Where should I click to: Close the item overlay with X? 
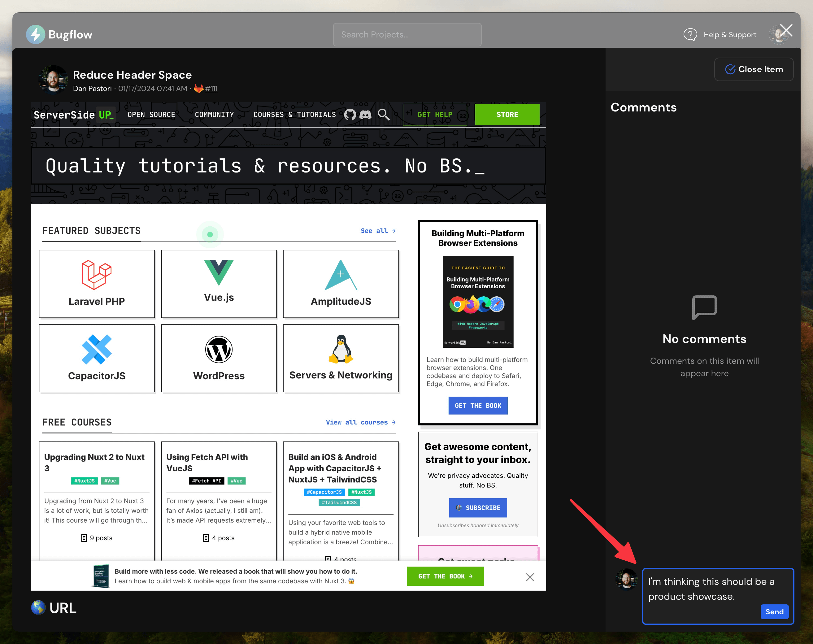tap(786, 31)
